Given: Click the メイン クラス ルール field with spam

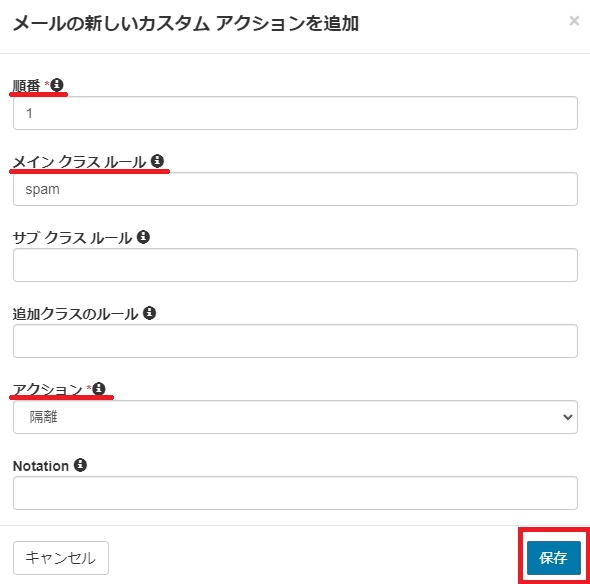Looking at the screenshot, I should click(x=295, y=189).
